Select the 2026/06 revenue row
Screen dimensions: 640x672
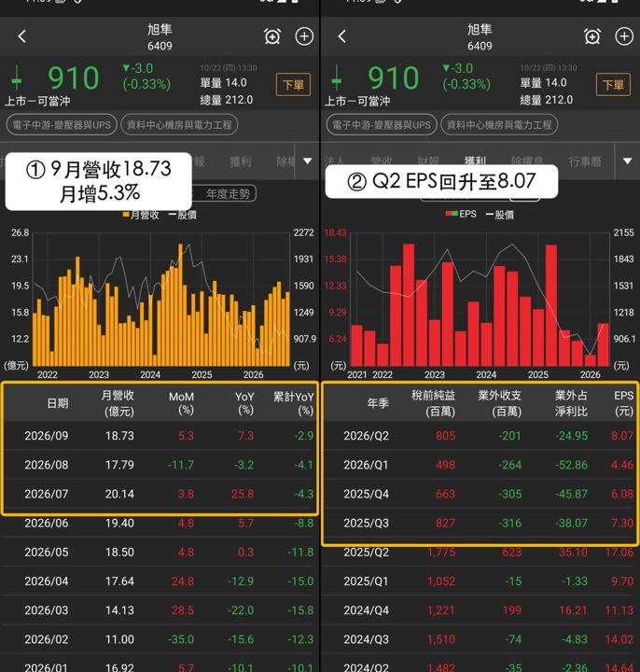(x=160, y=523)
